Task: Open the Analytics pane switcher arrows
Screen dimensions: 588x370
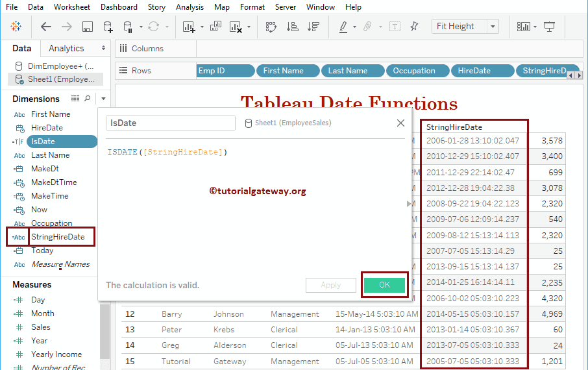Action: [x=103, y=49]
